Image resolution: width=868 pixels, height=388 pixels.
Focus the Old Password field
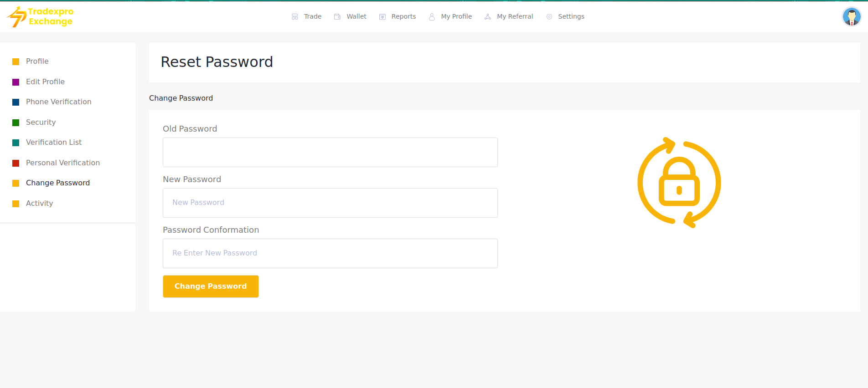tap(330, 153)
